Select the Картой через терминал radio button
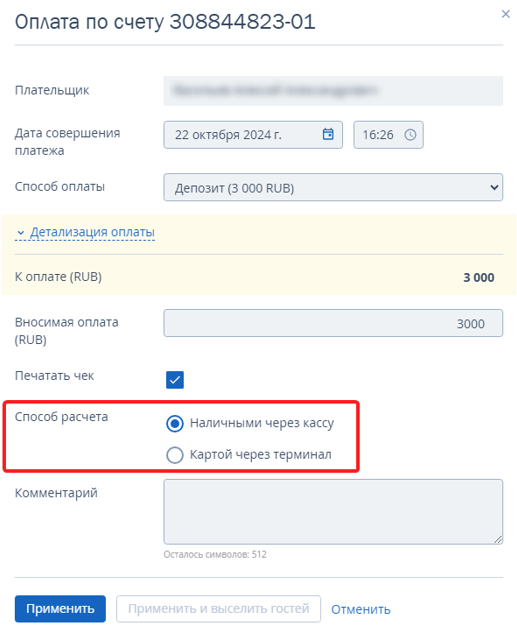The height and width of the screenshot is (638, 517). pyautogui.click(x=175, y=455)
